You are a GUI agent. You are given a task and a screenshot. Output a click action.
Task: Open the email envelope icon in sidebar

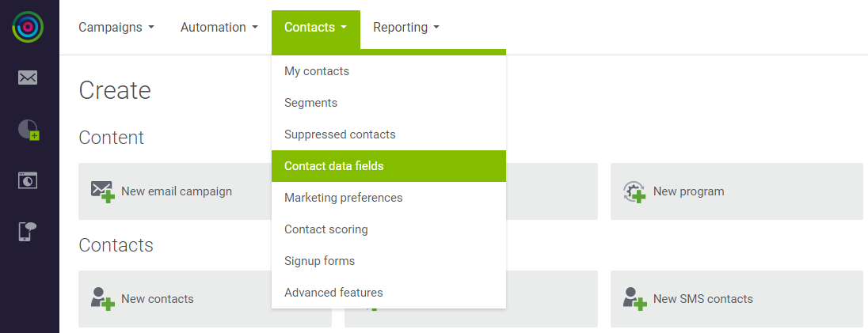(28, 78)
